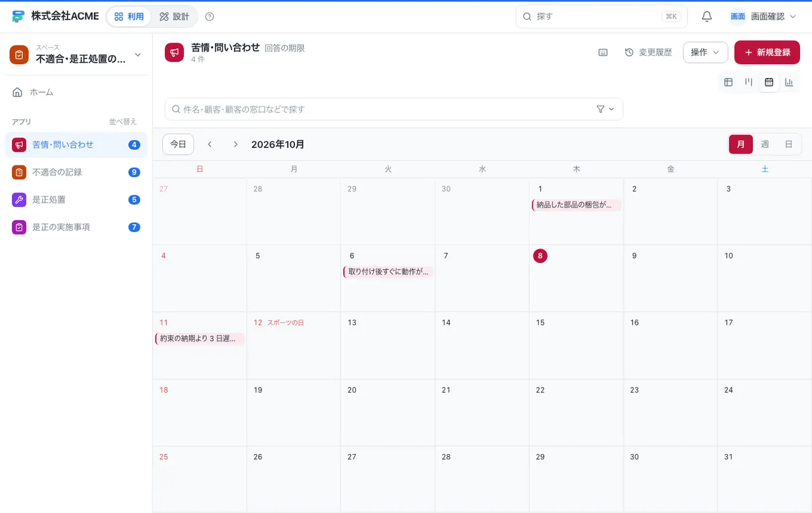Open 苦情・問い合わせ app in sidebar
The width and height of the screenshot is (812, 513).
point(76,145)
